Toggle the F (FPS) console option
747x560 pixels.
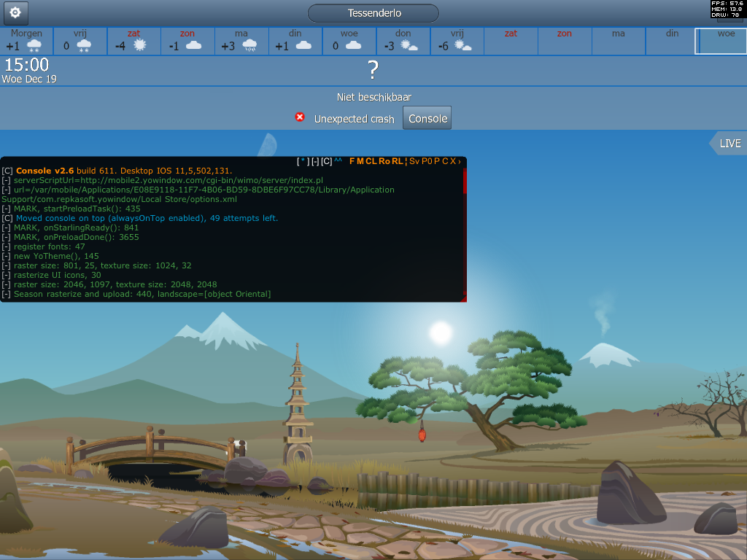pyautogui.click(x=352, y=161)
